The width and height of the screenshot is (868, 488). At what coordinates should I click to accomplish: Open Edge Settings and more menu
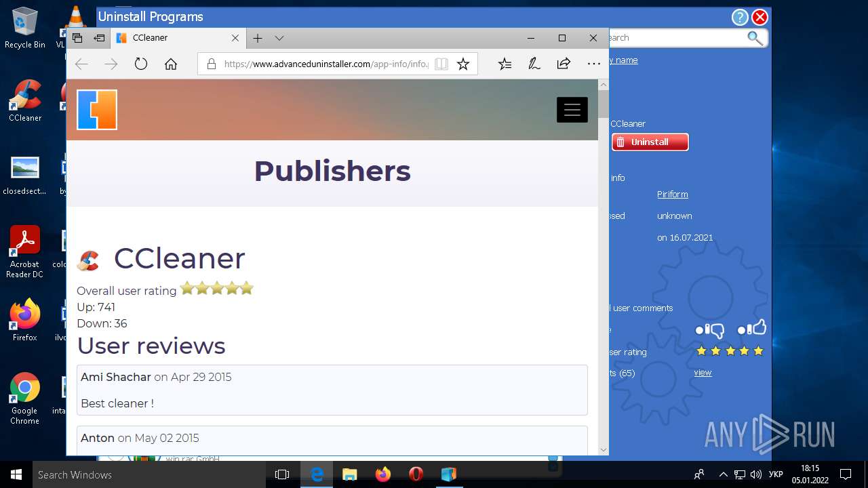tap(594, 64)
